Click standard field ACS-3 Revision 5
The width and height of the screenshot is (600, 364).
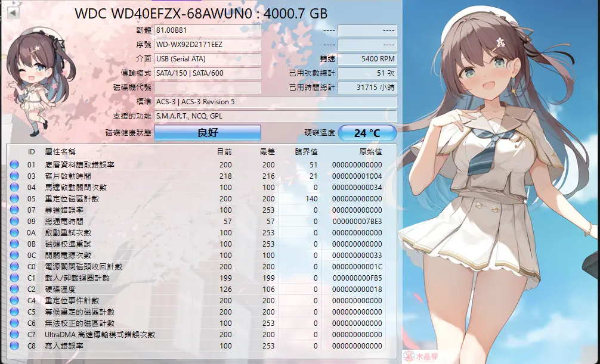coord(276,102)
